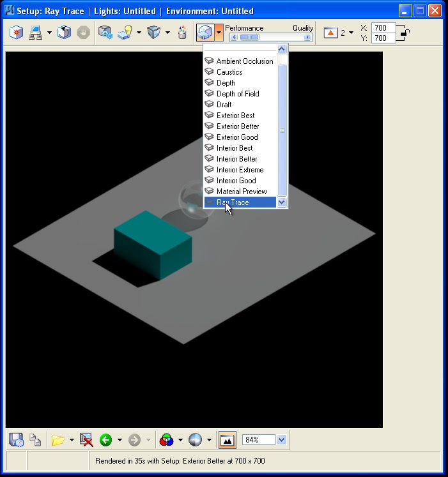Viewport: 448px width, 477px height.
Task: Click the blank top entry in setup list
Action: 240,48
